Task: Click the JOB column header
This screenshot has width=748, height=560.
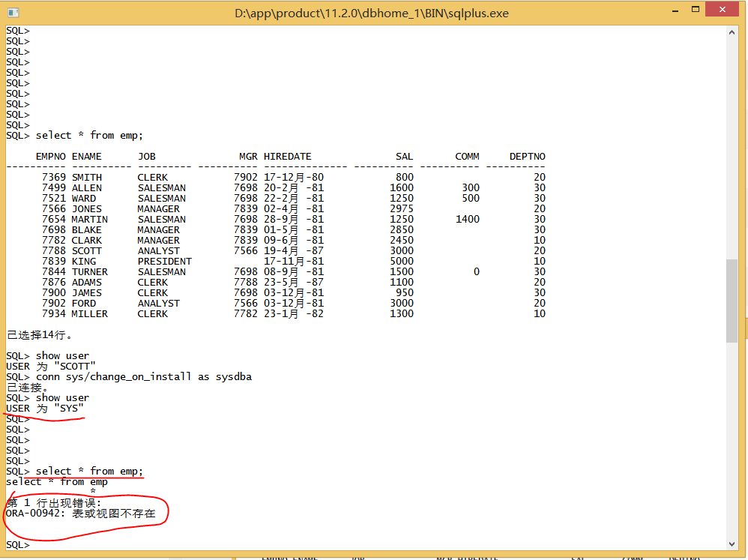Action: coord(147,157)
